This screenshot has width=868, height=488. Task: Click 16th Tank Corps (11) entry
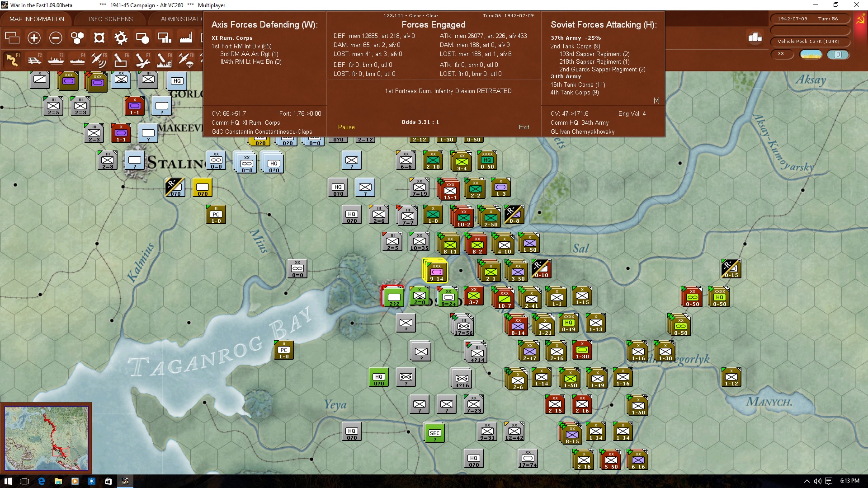tap(578, 84)
